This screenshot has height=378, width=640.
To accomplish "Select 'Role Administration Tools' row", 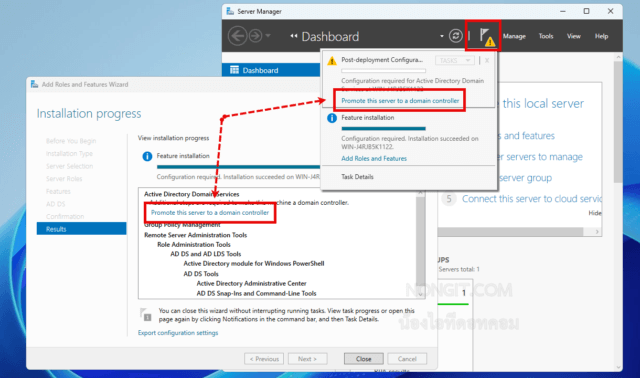I will pyautogui.click(x=194, y=245).
